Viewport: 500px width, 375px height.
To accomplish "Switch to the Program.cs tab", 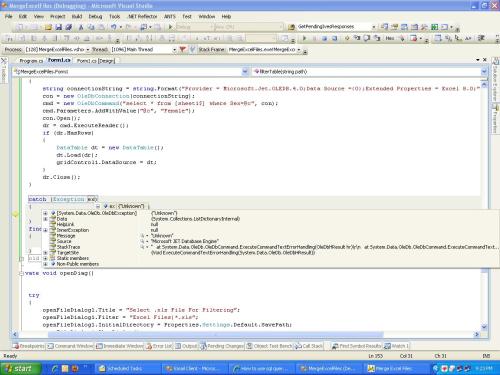I will pos(31,61).
